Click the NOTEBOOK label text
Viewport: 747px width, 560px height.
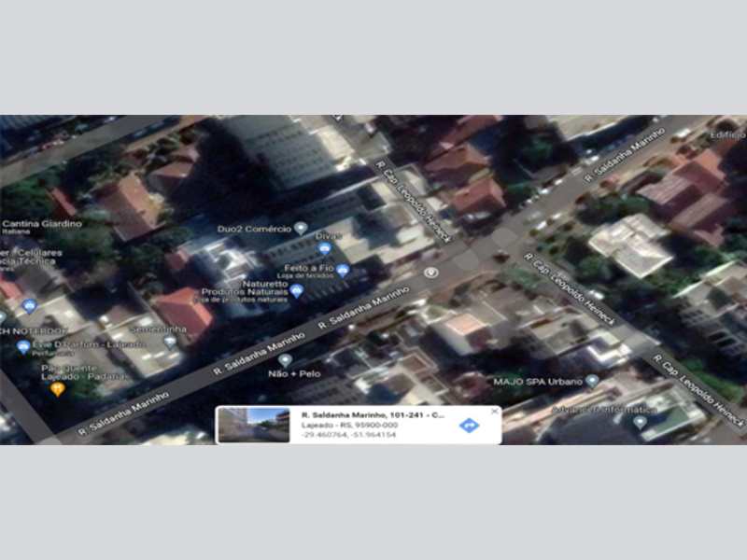(35, 331)
